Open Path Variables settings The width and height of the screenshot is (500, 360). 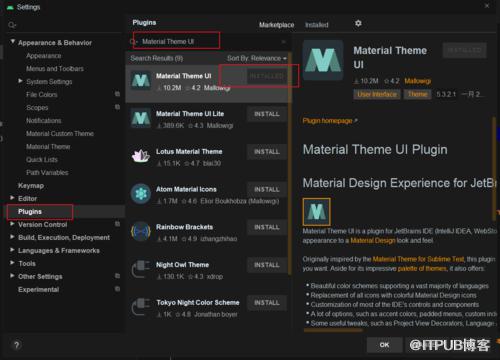47,173
